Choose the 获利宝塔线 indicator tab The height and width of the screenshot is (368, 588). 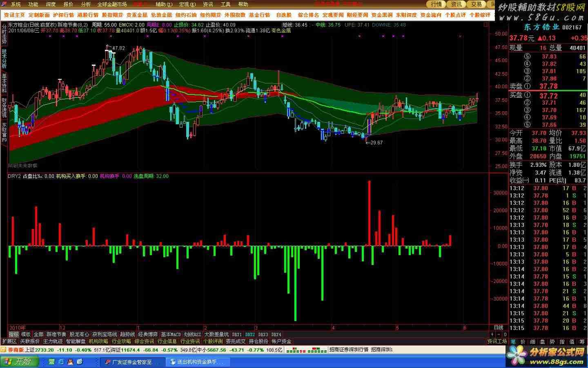(105, 334)
